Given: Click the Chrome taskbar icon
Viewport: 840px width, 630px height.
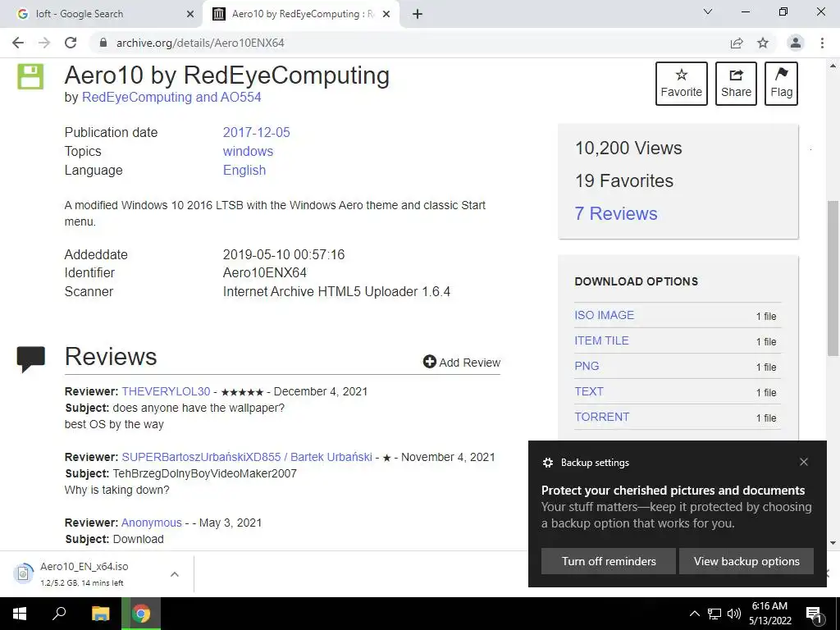Looking at the screenshot, I should click(141, 614).
